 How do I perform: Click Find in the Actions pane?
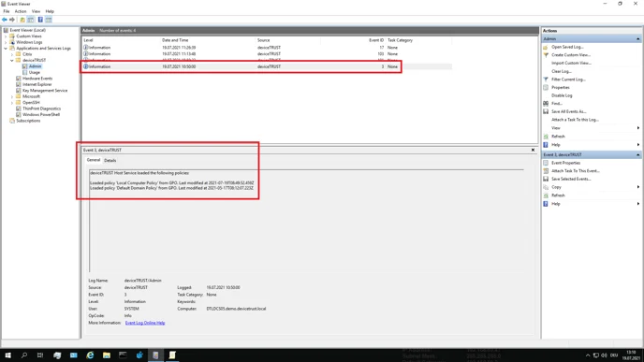coord(557,104)
